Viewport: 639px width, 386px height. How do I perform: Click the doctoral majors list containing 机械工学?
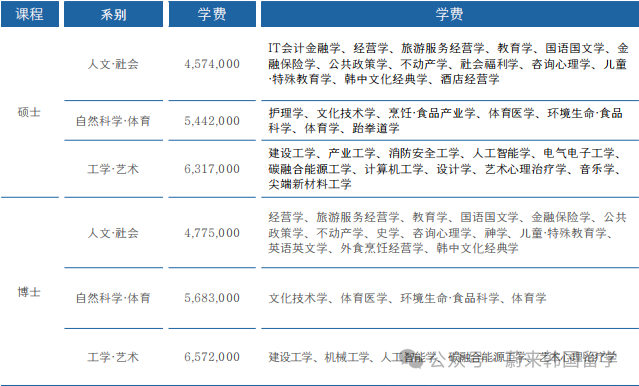(x=442, y=357)
